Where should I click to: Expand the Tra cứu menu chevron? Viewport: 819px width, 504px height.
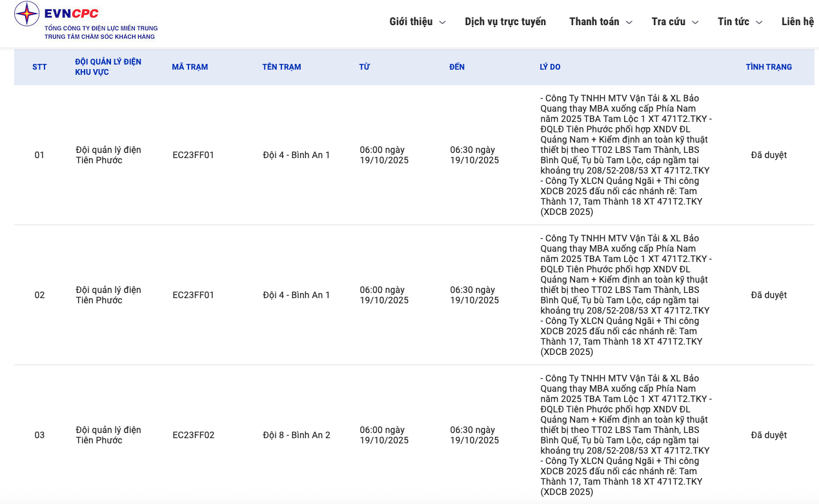(x=695, y=23)
